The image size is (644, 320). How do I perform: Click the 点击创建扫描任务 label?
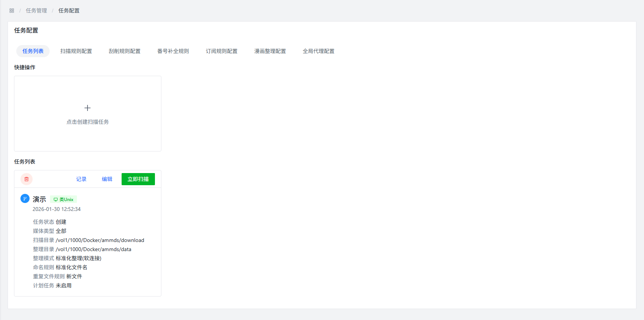click(x=88, y=122)
